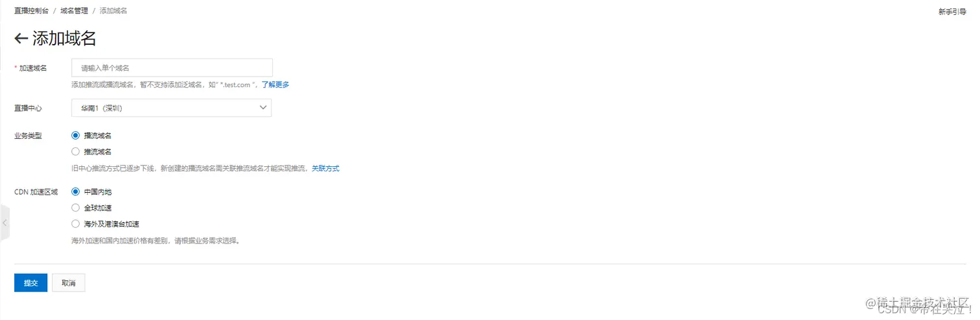980x320 pixels.
Task: Select 海外及港澳台加速 radio option
Action: [76, 223]
